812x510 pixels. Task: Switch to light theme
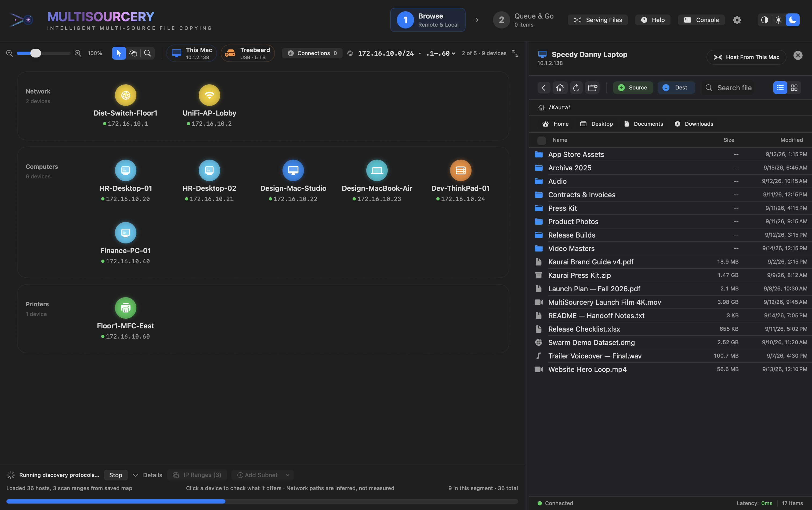pos(779,20)
